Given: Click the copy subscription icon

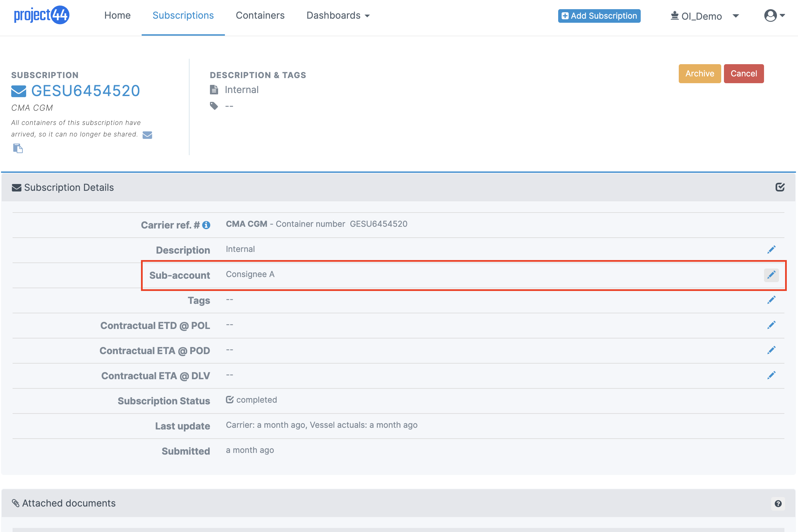Looking at the screenshot, I should [x=18, y=148].
